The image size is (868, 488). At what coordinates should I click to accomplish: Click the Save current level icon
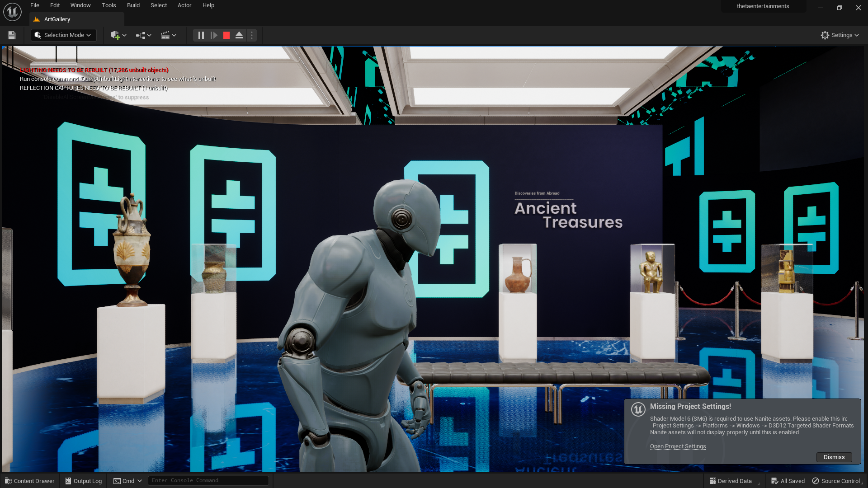(x=12, y=35)
